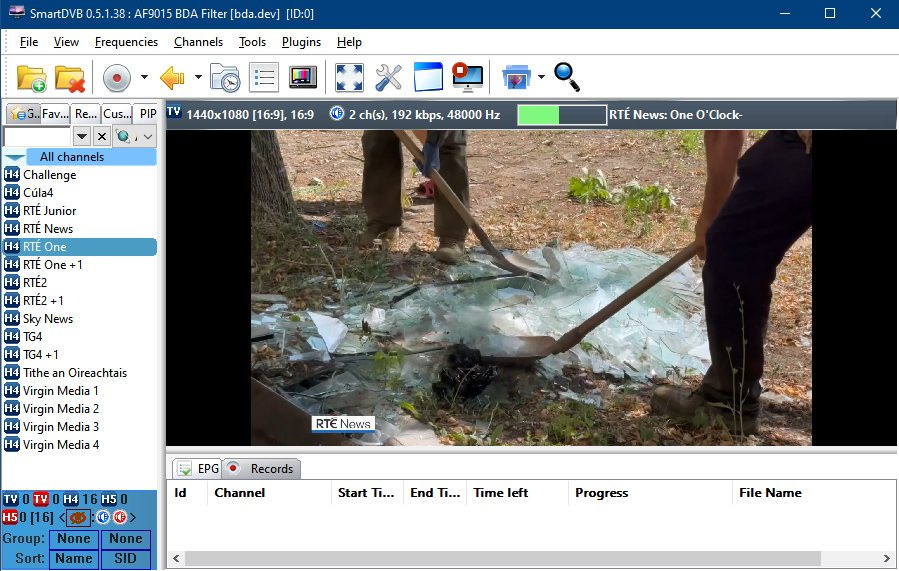The image size is (899, 571).
Task: Open the Tools menu
Action: [252, 42]
